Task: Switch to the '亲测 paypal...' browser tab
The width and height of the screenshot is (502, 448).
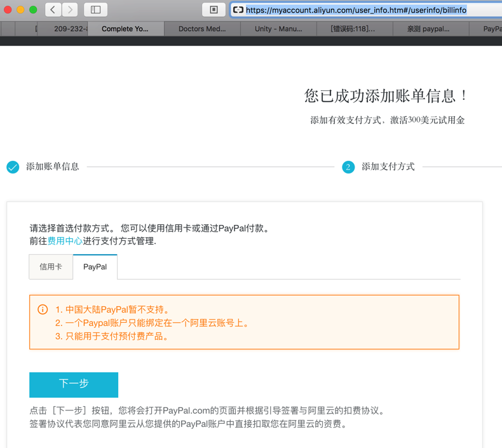Action: click(x=428, y=29)
